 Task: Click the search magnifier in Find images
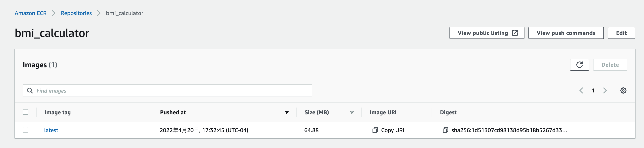click(x=30, y=90)
